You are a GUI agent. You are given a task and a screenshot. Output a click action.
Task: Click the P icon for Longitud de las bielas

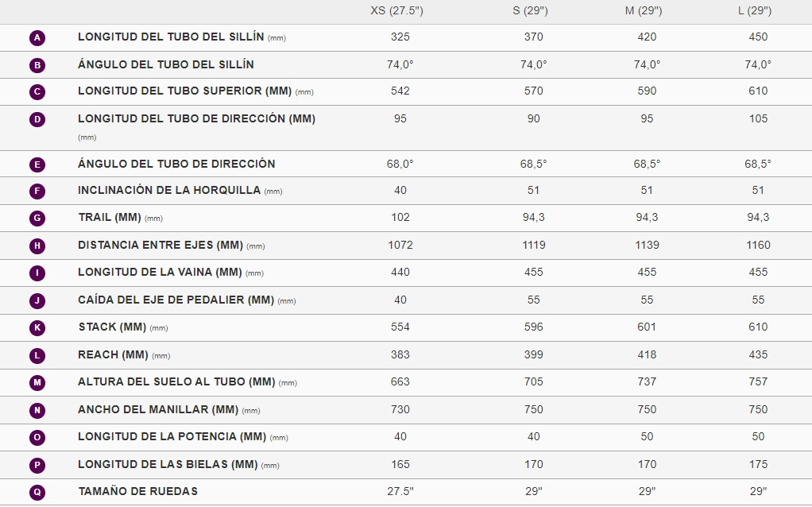37,465
